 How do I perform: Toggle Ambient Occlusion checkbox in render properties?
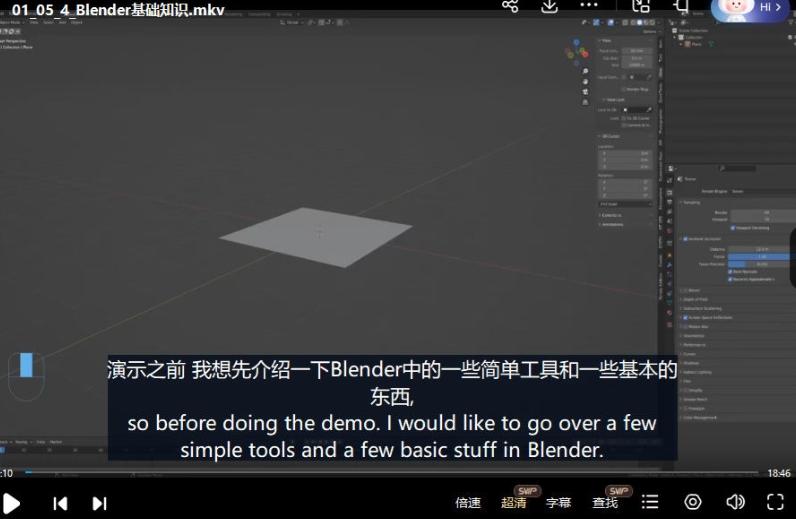coord(685,239)
